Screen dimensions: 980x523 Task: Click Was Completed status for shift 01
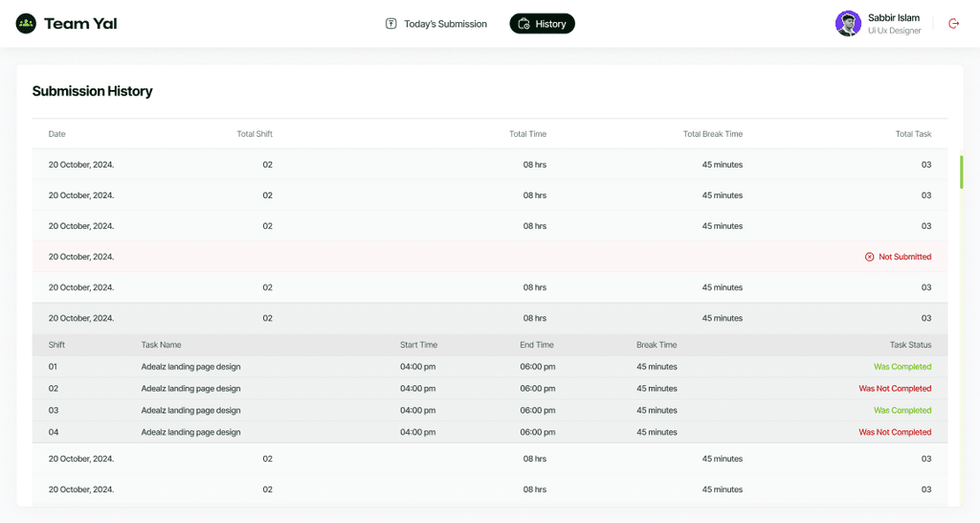coord(902,367)
